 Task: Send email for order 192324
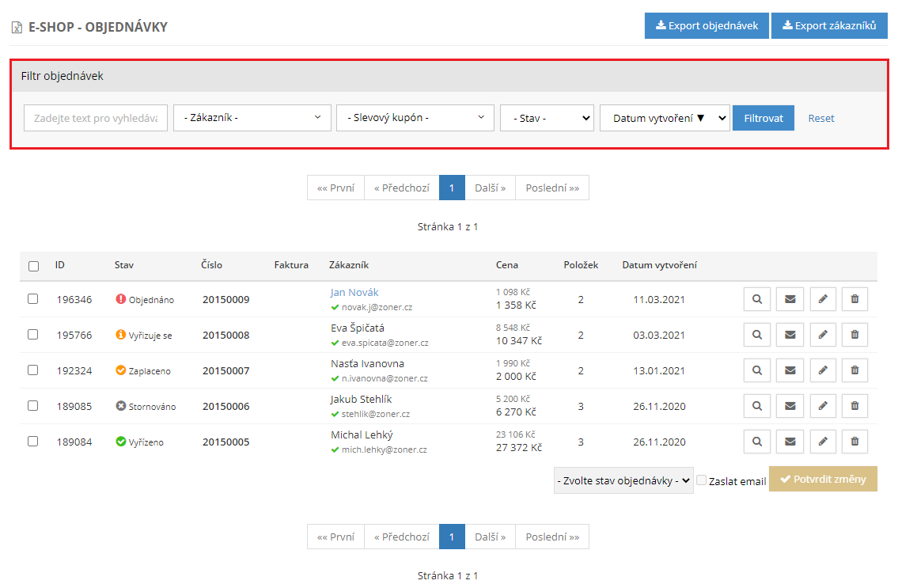tap(790, 370)
